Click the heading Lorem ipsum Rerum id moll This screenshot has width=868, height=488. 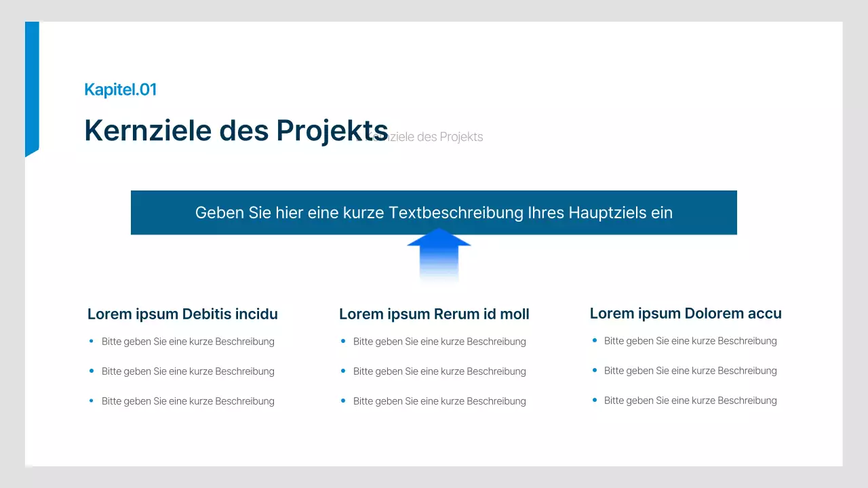434,314
